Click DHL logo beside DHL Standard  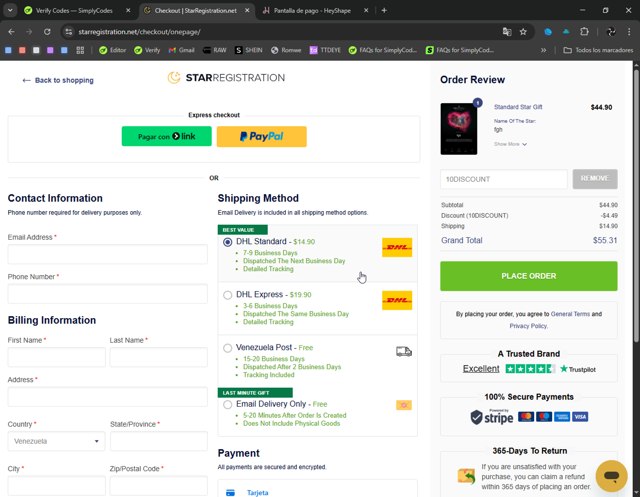(397, 247)
